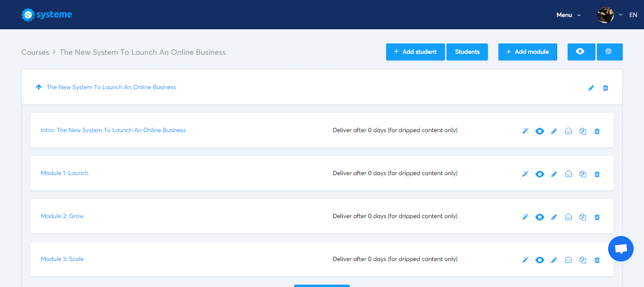
Task: Click the magic wand icon for Intro module
Action: tap(525, 131)
